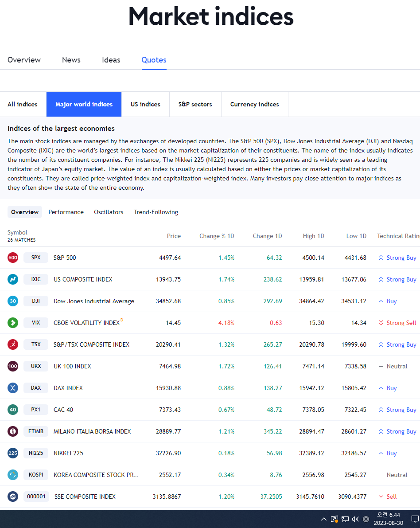Viewport: 420px width, 528px height.
Task: Open the IXIC ticker badge
Action: [x=36, y=279]
